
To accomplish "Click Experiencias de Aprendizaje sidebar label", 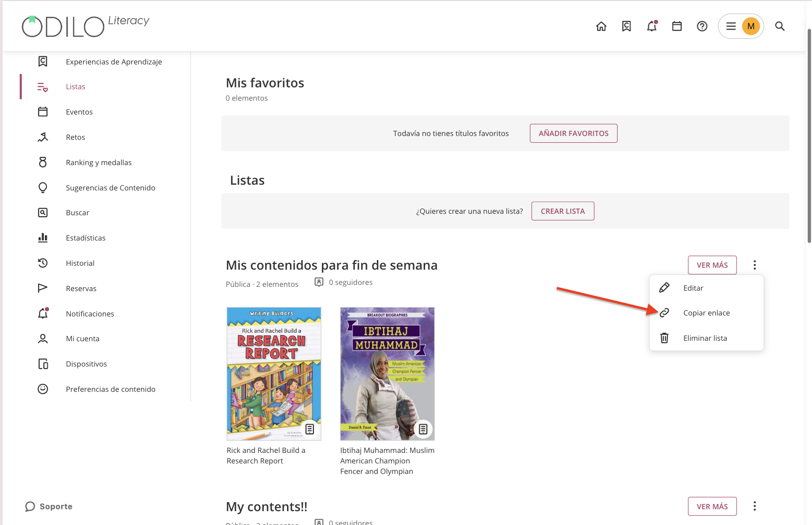I will [114, 62].
